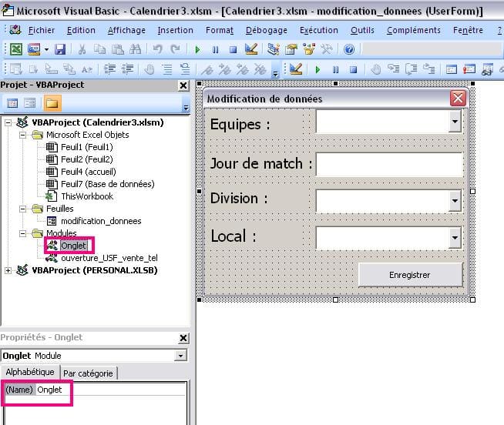Reset execution using Standard toolbar stop icon
The image size is (504, 425).
click(x=233, y=50)
